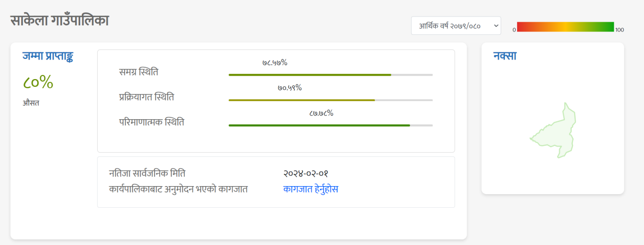Click the red-to-green color scale legend
The image size is (644, 245).
coord(565,27)
